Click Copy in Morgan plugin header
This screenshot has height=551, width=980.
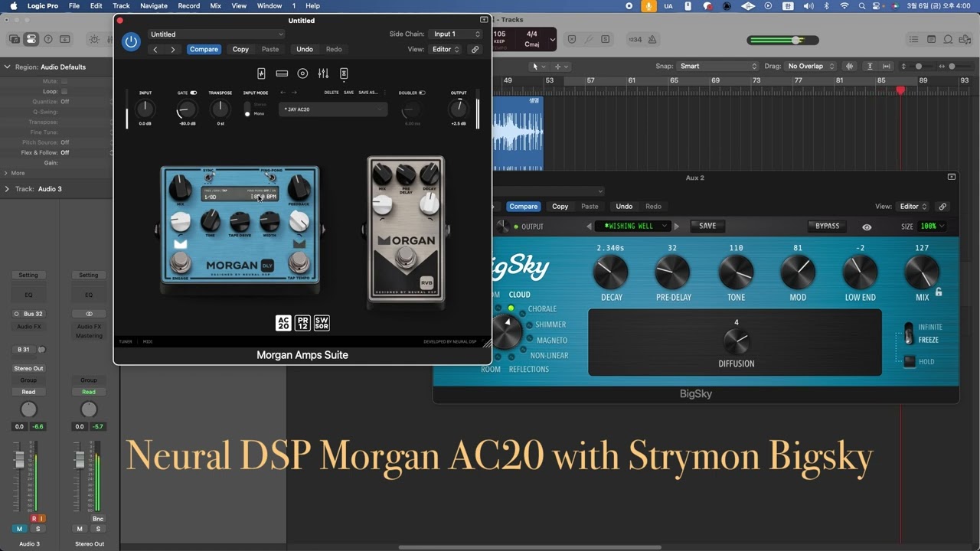coord(240,49)
